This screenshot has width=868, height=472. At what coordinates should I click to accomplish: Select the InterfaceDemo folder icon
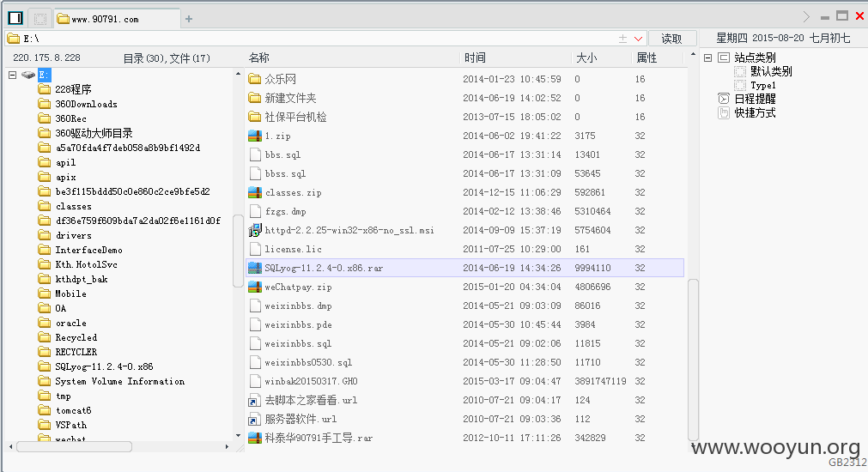coord(45,250)
